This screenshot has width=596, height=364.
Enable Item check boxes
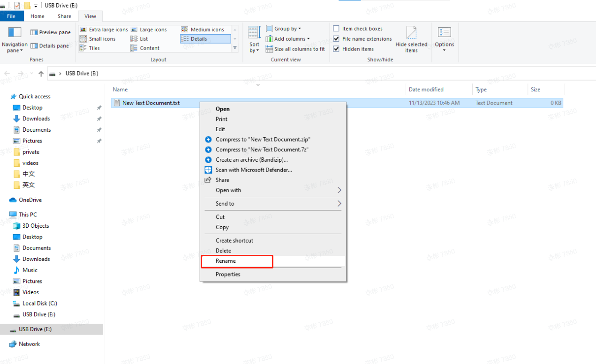[336, 28]
